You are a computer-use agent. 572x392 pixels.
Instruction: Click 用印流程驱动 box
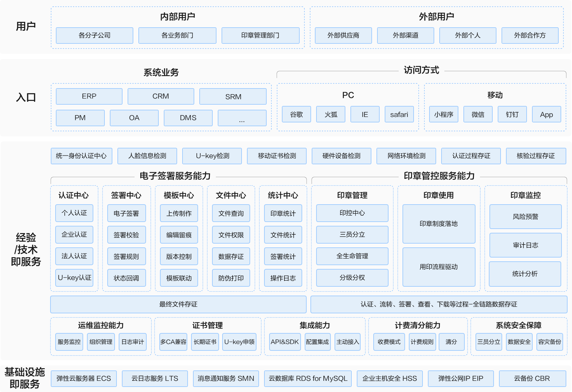tap(439, 267)
